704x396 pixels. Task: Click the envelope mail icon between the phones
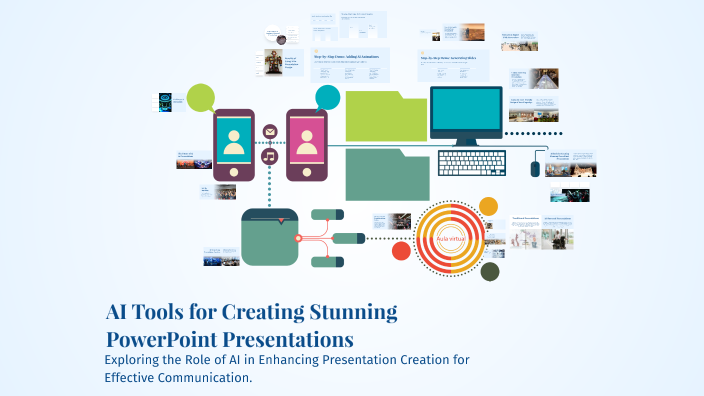pyautogui.click(x=270, y=132)
